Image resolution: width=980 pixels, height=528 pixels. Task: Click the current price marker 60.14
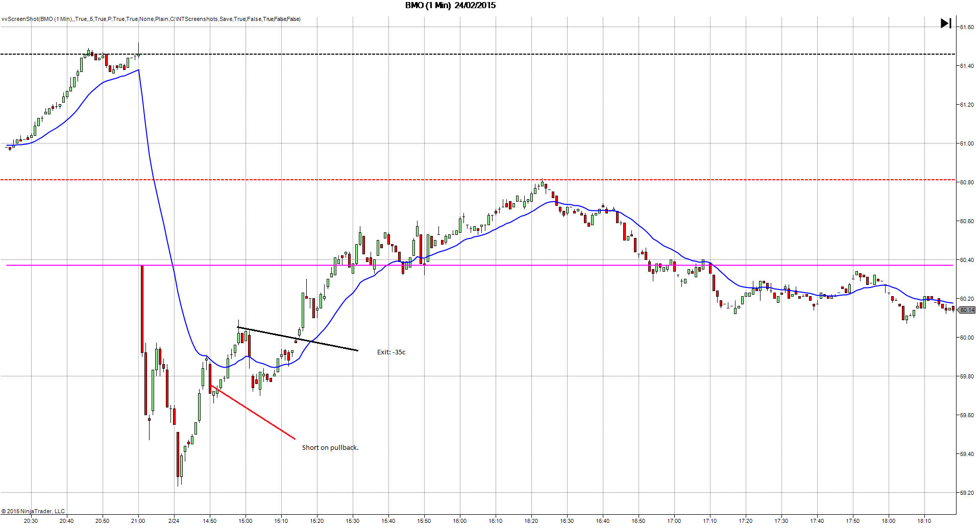[967, 310]
